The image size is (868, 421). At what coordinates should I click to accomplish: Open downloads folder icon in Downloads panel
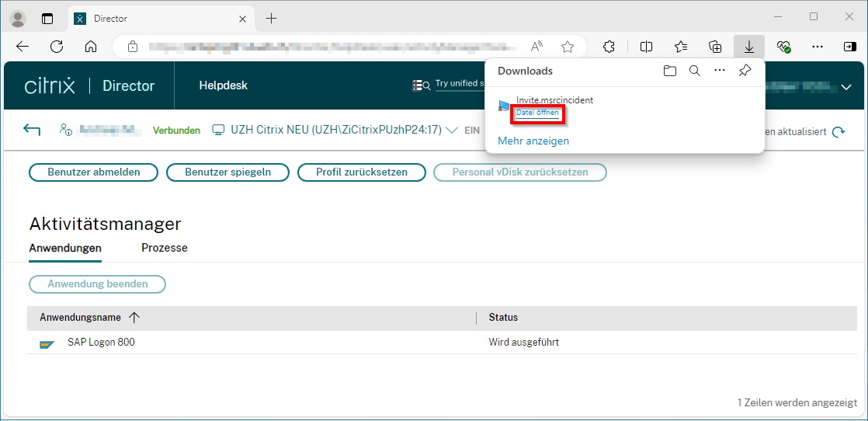(x=669, y=71)
